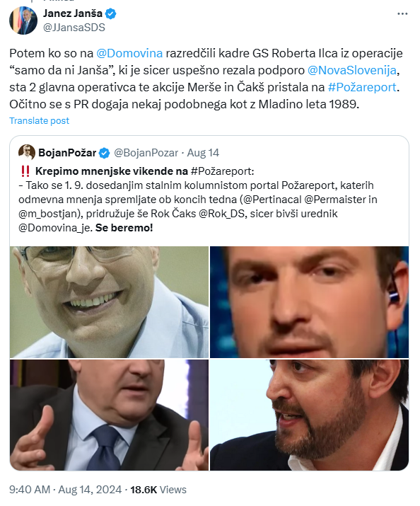
Task: Open the @NovaSlovenija mention link
Action: 352,70
